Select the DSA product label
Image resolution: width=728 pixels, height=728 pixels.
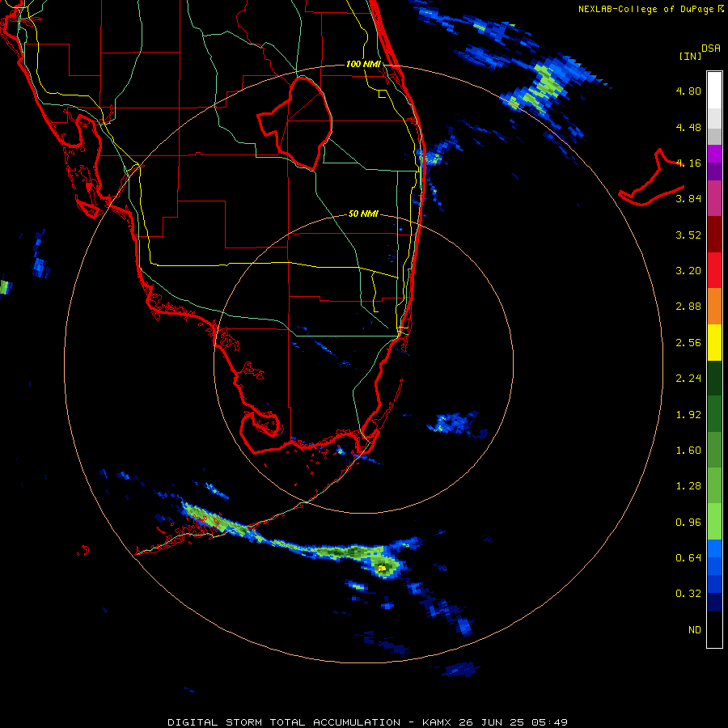[711, 48]
